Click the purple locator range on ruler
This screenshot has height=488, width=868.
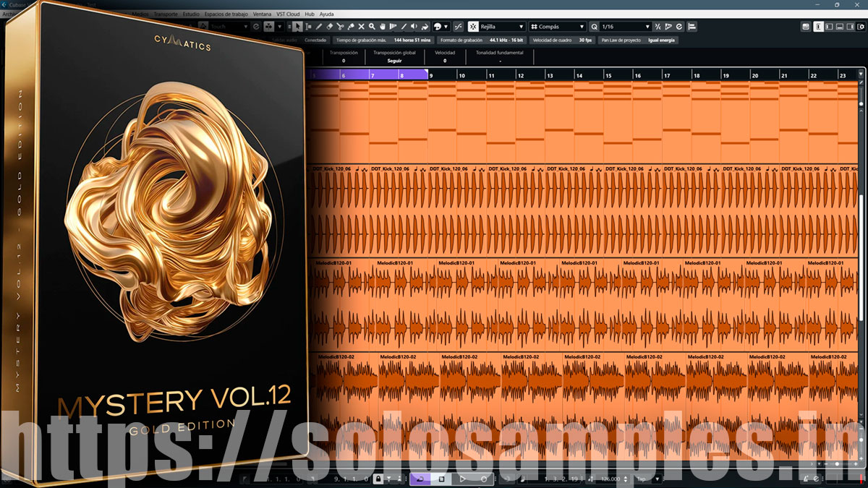(x=369, y=74)
